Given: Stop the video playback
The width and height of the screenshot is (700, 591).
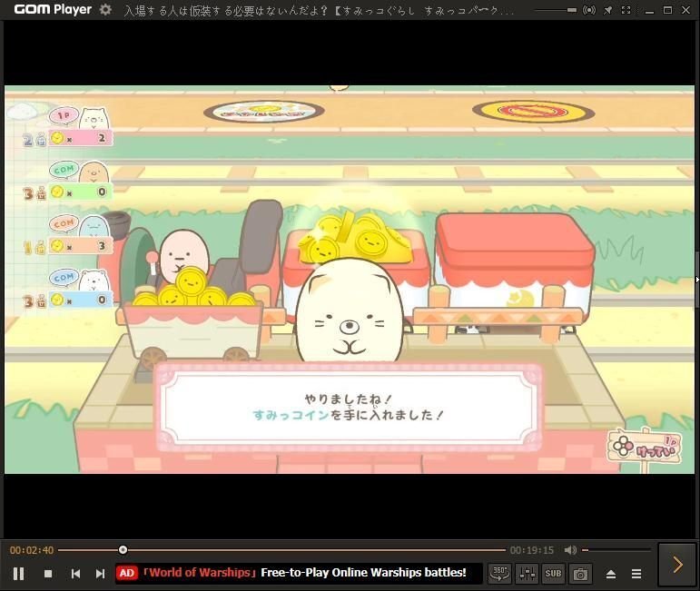Looking at the screenshot, I should coord(48,574).
